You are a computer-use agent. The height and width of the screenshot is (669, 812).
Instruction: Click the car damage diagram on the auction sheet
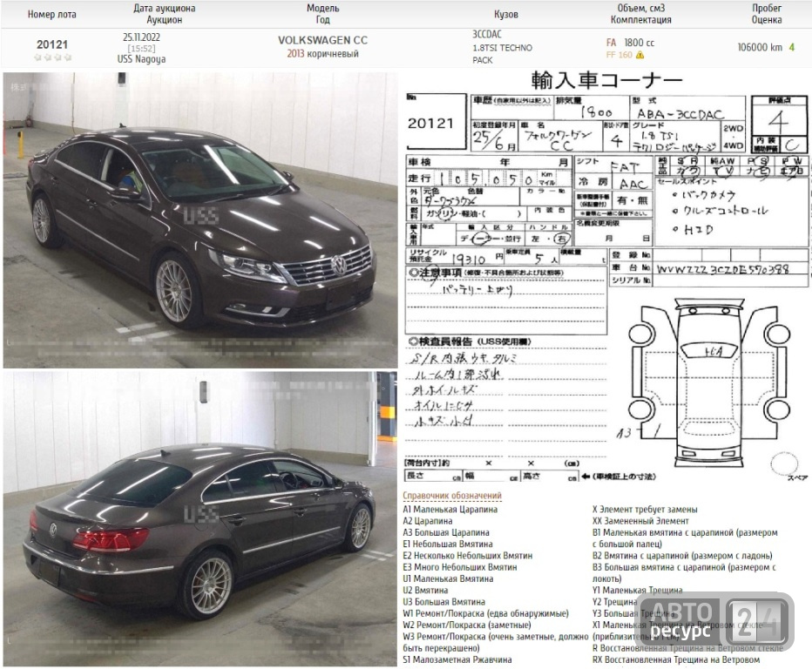pyautogui.click(x=709, y=384)
